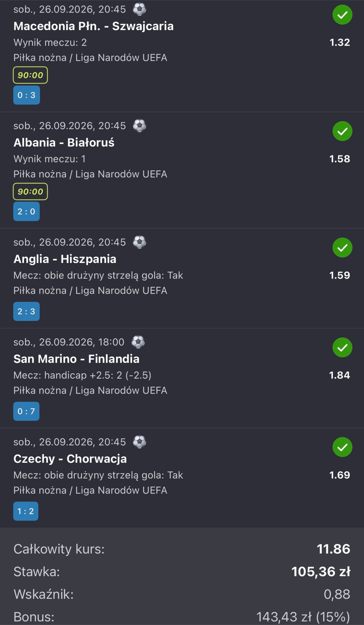
Task: Tap the 0 : 3 score badge
Action: point(26,95)
